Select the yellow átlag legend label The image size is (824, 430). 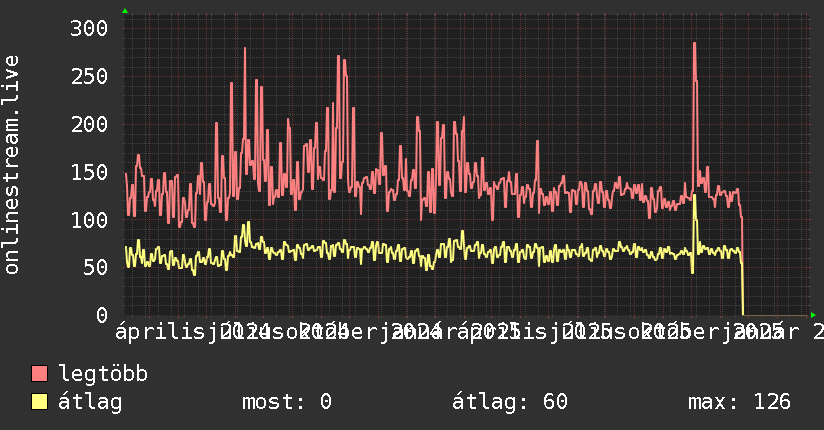click(90, 402)
